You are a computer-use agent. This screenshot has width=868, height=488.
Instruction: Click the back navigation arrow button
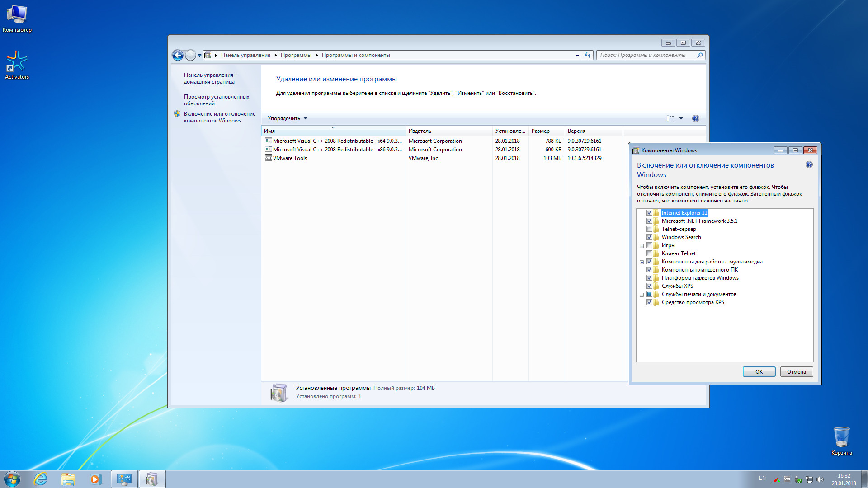[178, 55]
